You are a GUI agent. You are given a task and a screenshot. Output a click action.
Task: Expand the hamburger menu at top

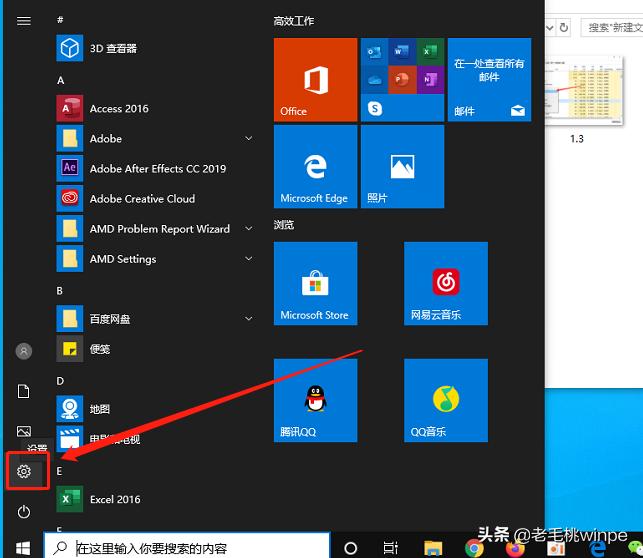[x=24, y=20]
